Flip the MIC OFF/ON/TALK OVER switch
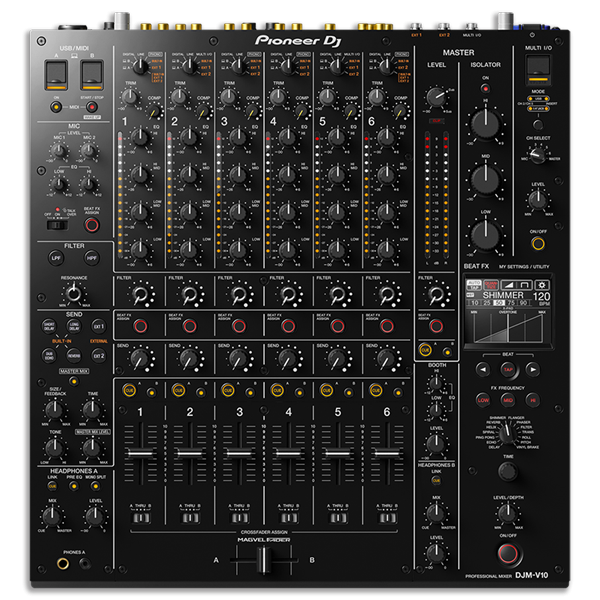This screenshot has width=600, height=600. click(57, 225)
